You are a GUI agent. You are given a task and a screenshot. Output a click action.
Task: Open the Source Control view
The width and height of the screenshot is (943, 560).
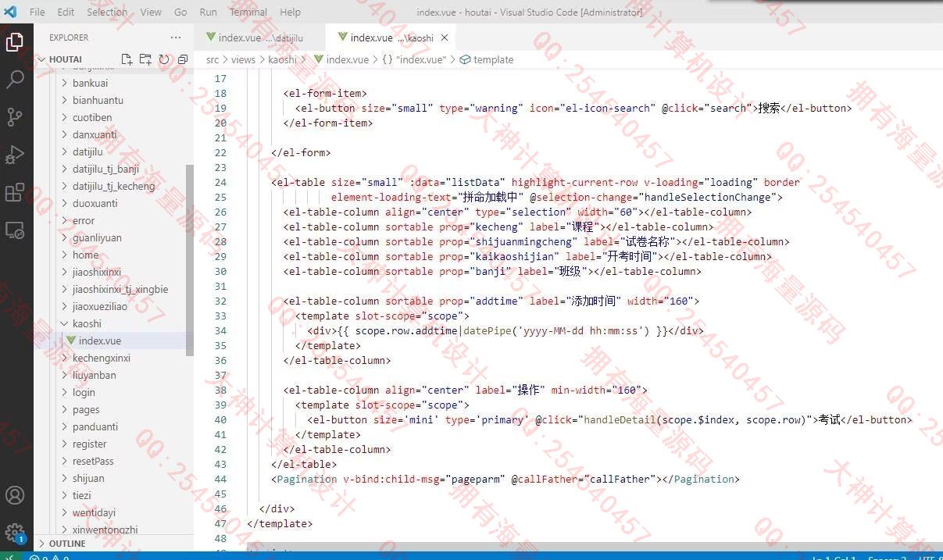pos(15,116)
